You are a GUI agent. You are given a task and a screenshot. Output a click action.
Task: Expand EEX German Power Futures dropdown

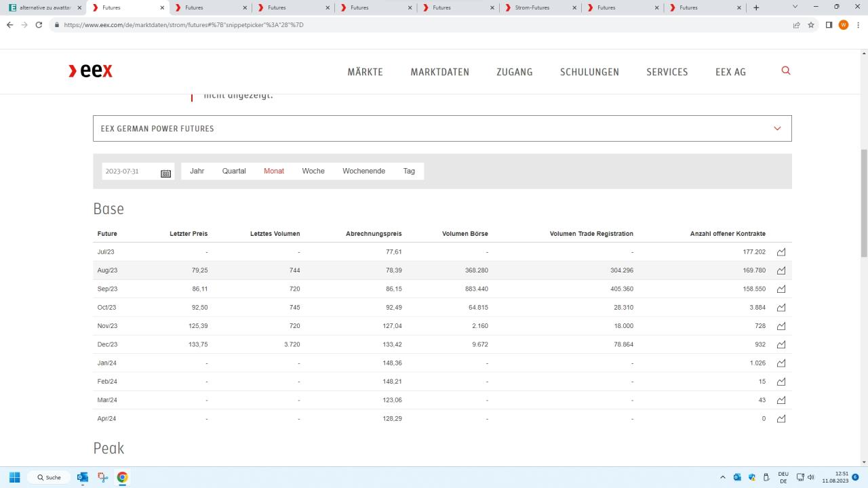click(x=777, y=128)
